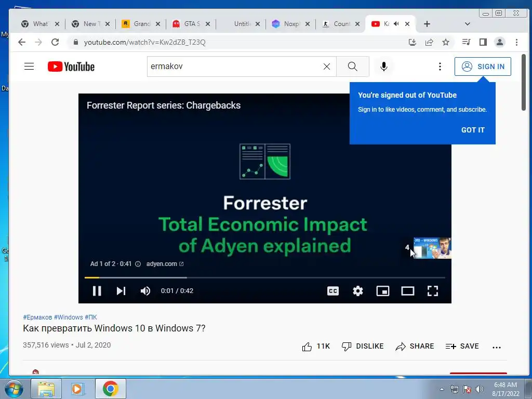Share this page from address bar
Image resolution: width=532 pixels, height=399 pixels.
click(x=429, y=42)
